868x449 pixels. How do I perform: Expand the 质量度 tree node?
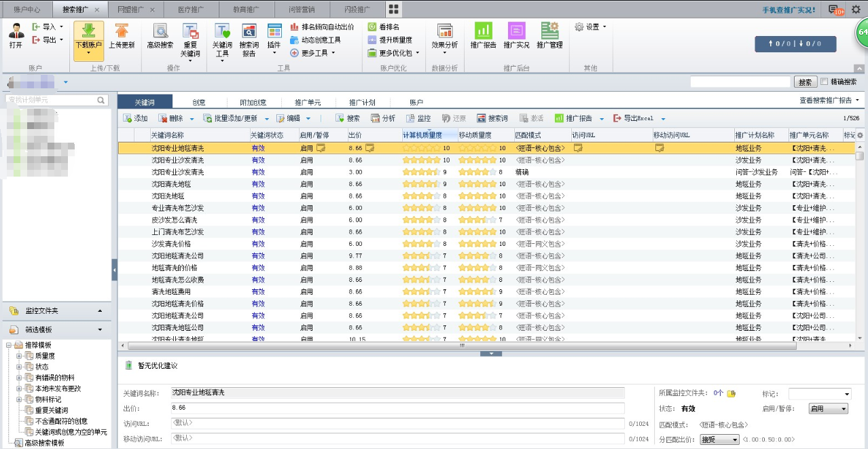(x=20, y=356)
